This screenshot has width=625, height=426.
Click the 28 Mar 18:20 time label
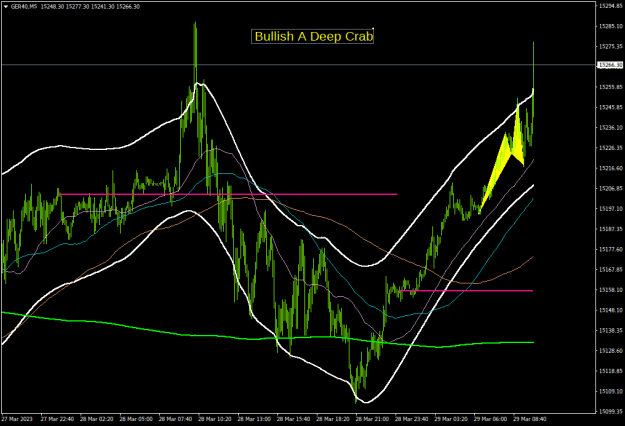tap(333, 419)
